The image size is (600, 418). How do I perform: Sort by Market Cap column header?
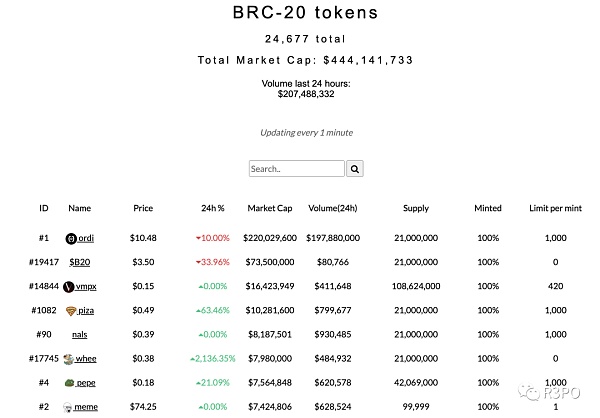[x=269, y=208]
